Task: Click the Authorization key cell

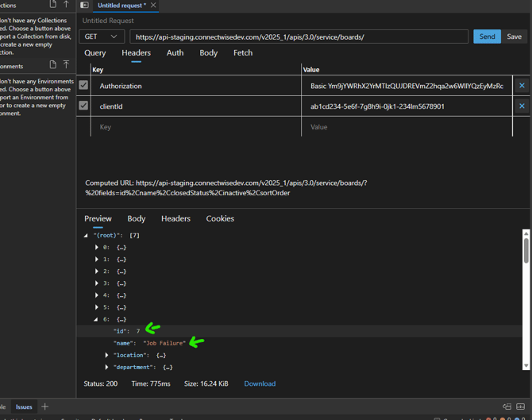Action: 196,86
